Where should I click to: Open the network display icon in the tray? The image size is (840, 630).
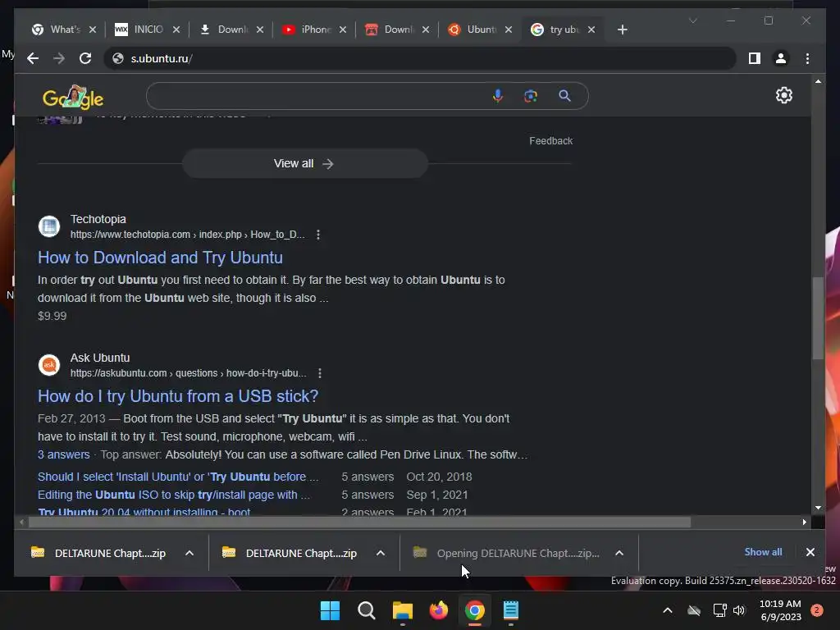click(719, 610)
